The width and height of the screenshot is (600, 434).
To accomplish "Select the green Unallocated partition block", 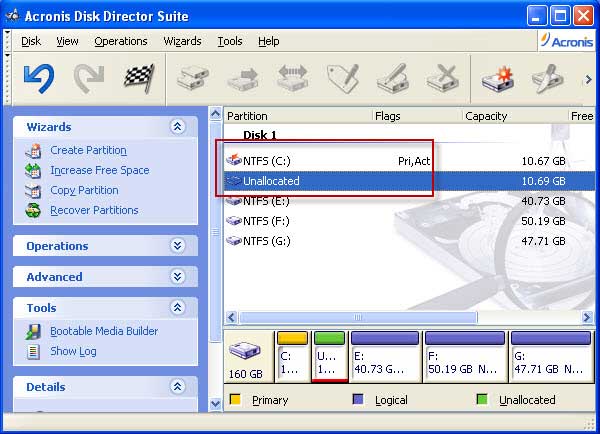I will 329,357.
